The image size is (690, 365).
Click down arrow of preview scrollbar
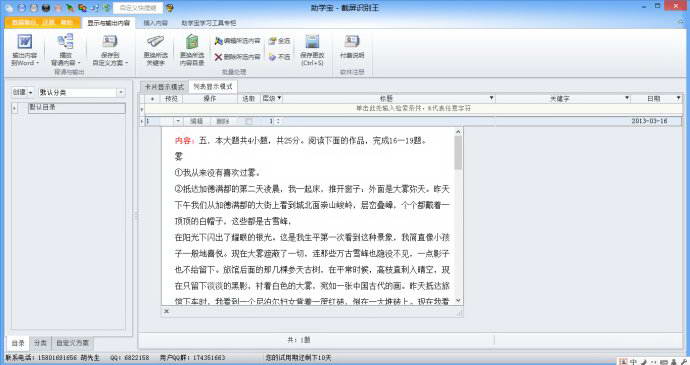click(x=458, y=300)
